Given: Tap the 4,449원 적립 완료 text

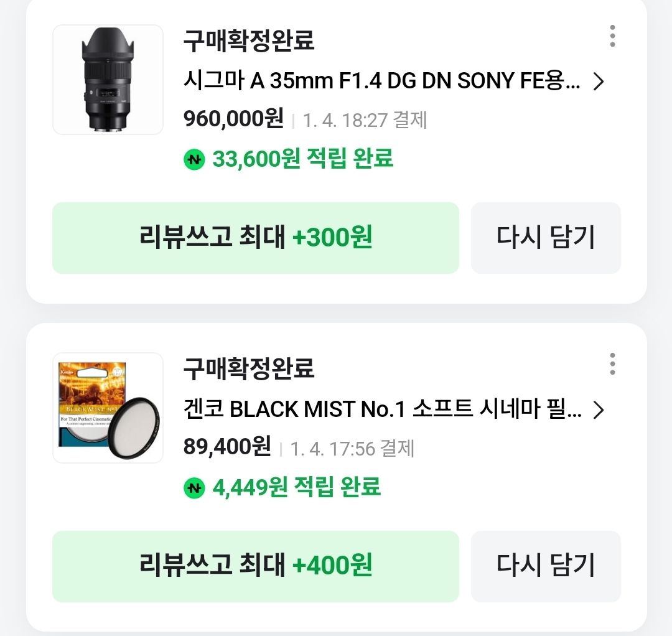Looking at the screenshot, I should (296, 487).
